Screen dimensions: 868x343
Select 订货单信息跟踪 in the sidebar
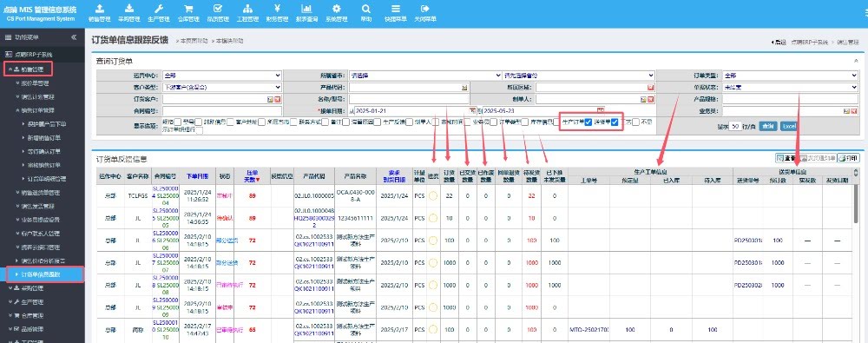(45, 274)
